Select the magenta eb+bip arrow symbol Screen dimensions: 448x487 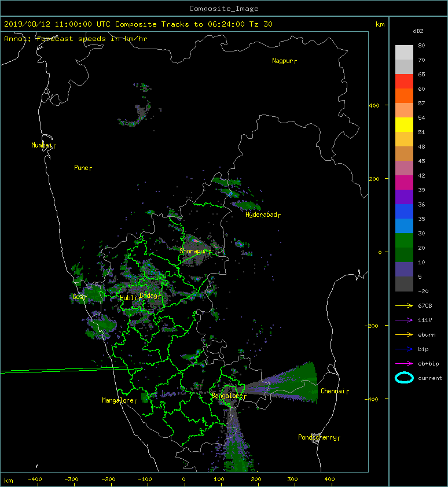(404, 364)
